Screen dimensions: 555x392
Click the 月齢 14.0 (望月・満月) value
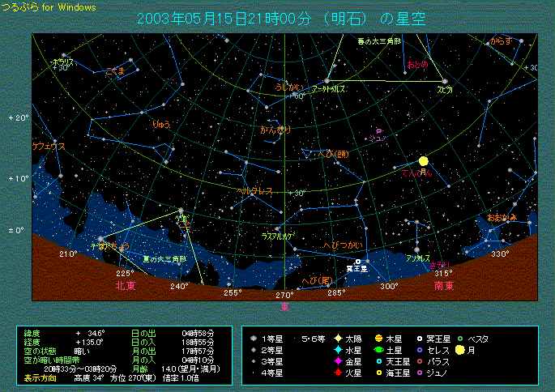coord(190,369)
